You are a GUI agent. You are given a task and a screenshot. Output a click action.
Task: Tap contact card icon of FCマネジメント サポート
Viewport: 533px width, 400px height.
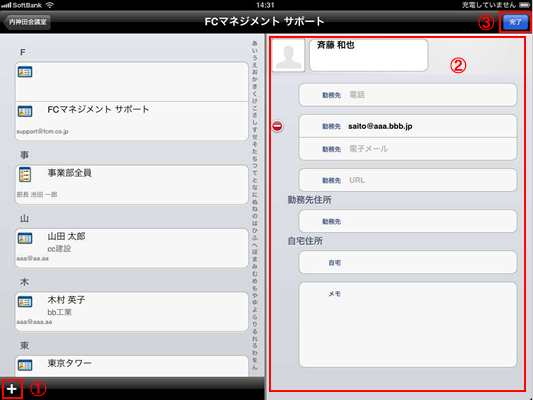(25, 111)
